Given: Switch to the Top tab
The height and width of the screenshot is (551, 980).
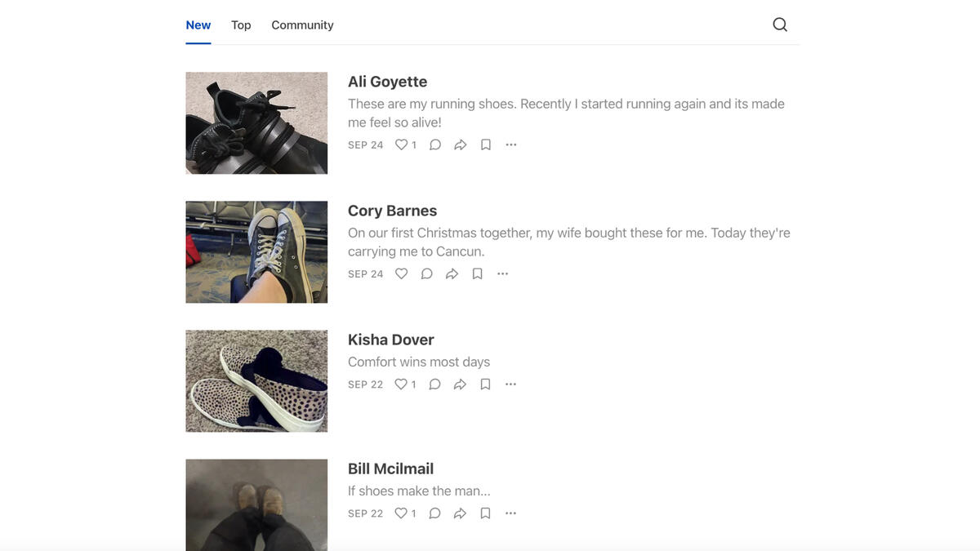Looking at the screenshot, I should pyautogui.click(x=241, y=25).
